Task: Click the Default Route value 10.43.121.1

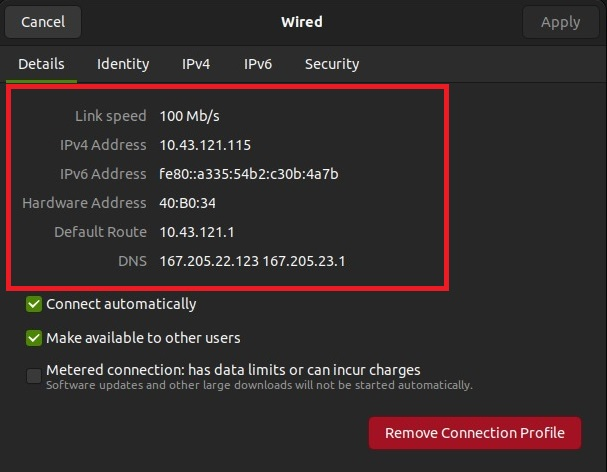Action: [197, 232]
